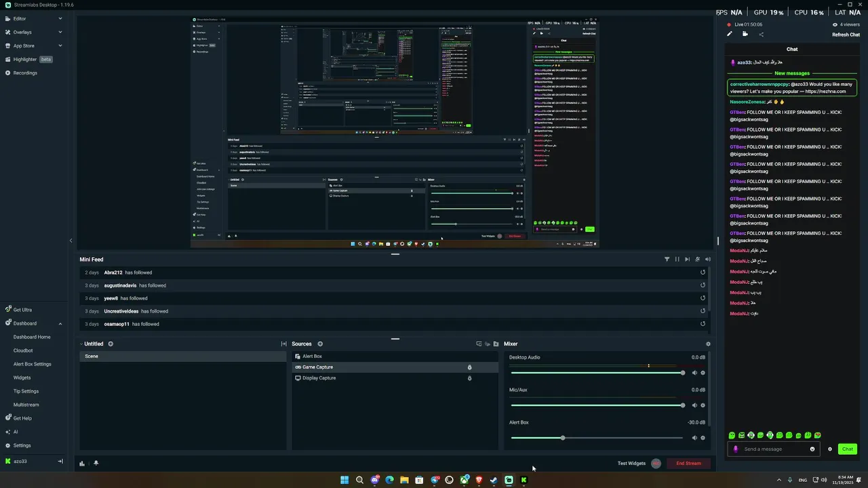
Task: Expand the Editor menu chevron
Action: (60, 19)
